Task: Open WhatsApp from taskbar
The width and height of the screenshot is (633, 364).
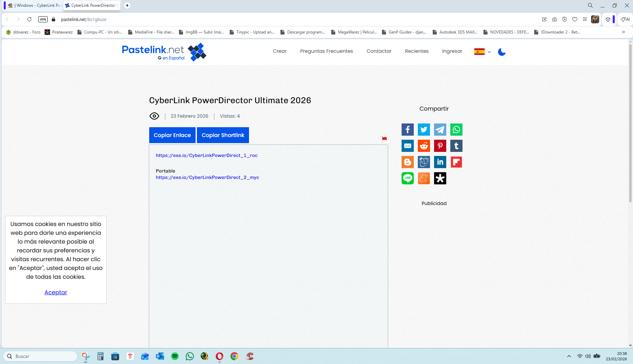Action: [190, 356]
